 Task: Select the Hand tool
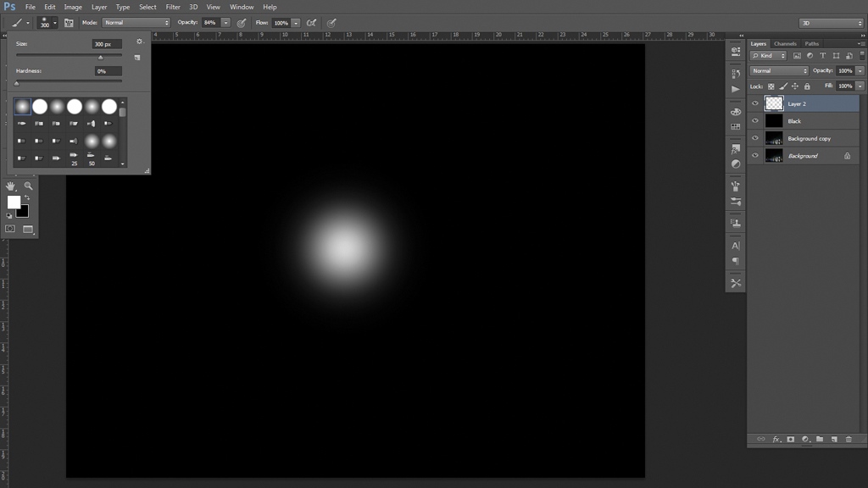[x=10, y=186]
